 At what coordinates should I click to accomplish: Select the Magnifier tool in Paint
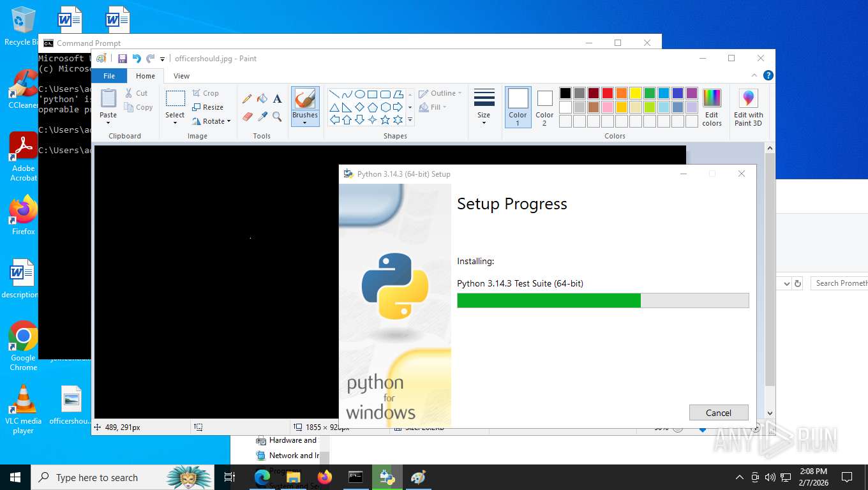tap(277, 116)
